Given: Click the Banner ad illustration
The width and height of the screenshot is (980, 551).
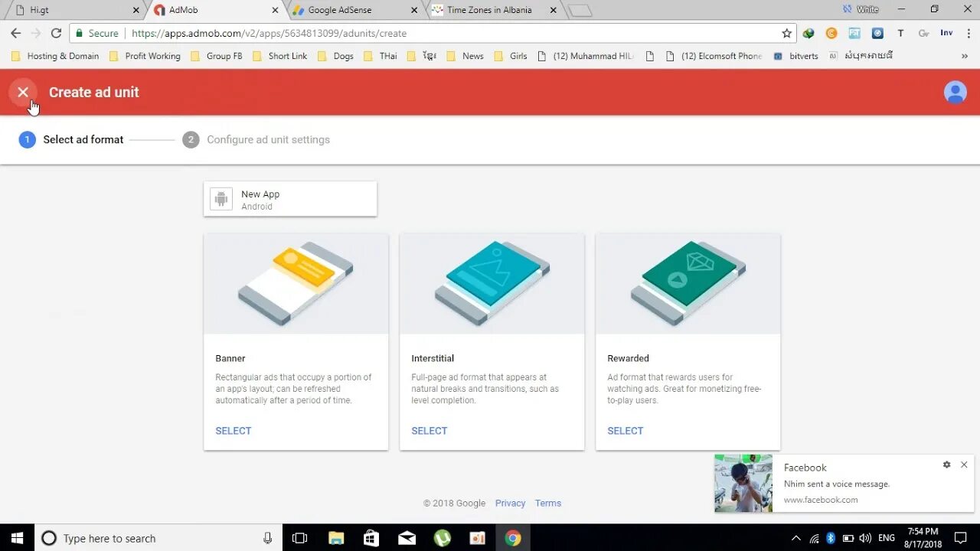Looking at the screenshot, I should click(x=296, y=284).
